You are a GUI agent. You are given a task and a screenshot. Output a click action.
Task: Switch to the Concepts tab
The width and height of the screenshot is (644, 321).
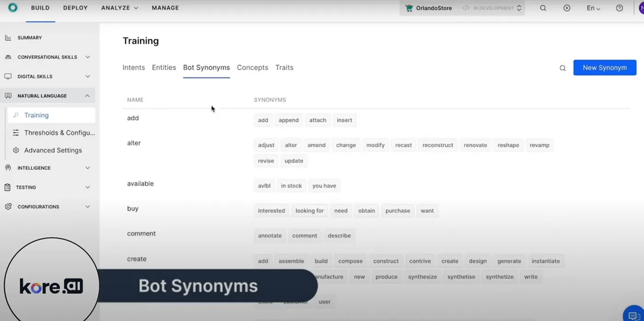coord(253,67)
